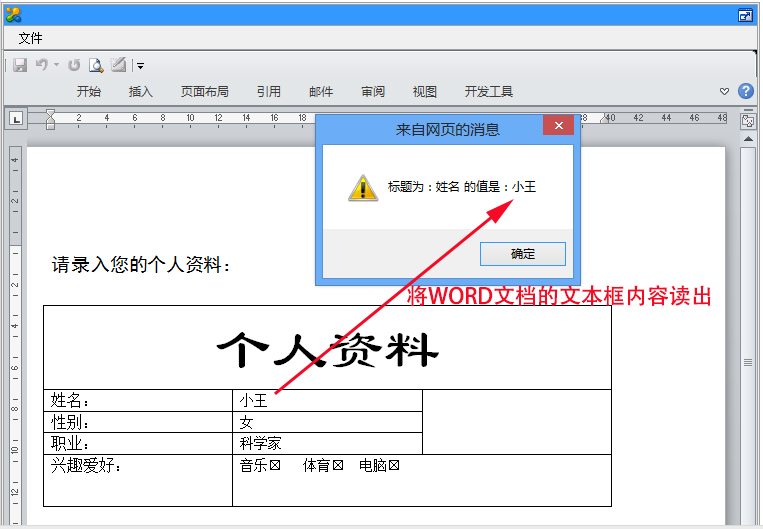Image resolution: width=763 pixels, height=529 pixels.
Task: Click the ruler toggle icon above scrollbar
Action: [x=747, y=120]
